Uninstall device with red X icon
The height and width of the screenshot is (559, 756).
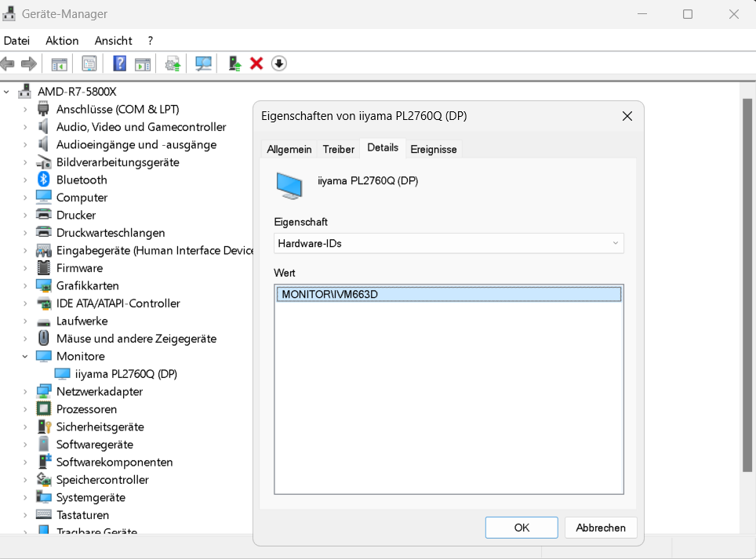[256, 64]
